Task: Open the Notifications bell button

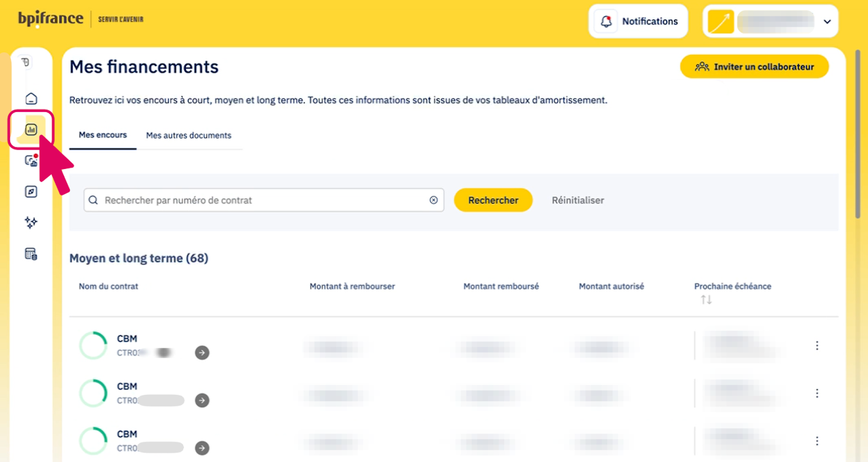Action: pos(637,22)
